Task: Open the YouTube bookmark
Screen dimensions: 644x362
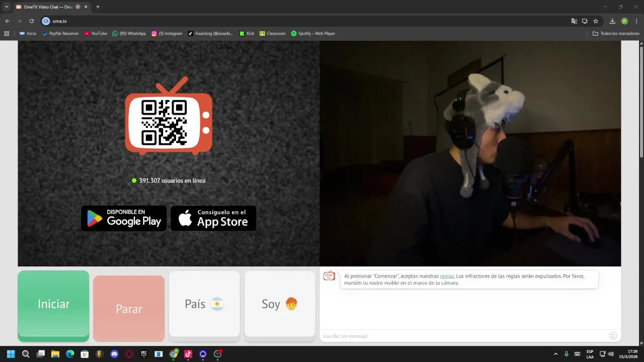Action: pos(95,33)
